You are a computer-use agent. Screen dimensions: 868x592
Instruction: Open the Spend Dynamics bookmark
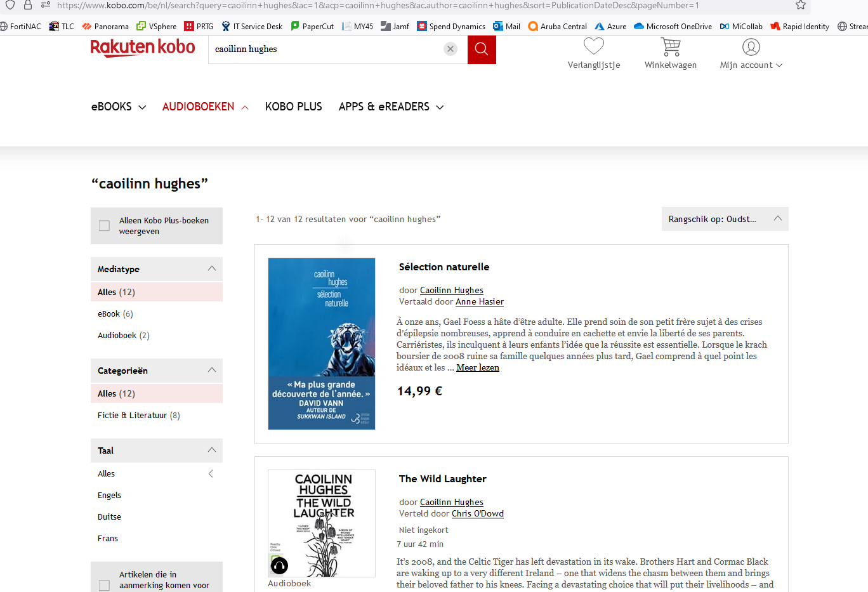point(451,26)
